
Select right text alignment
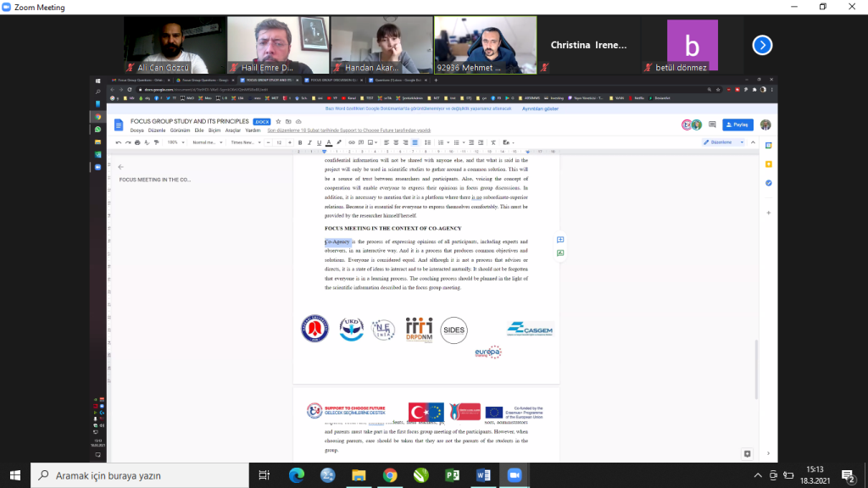point(405,142)
